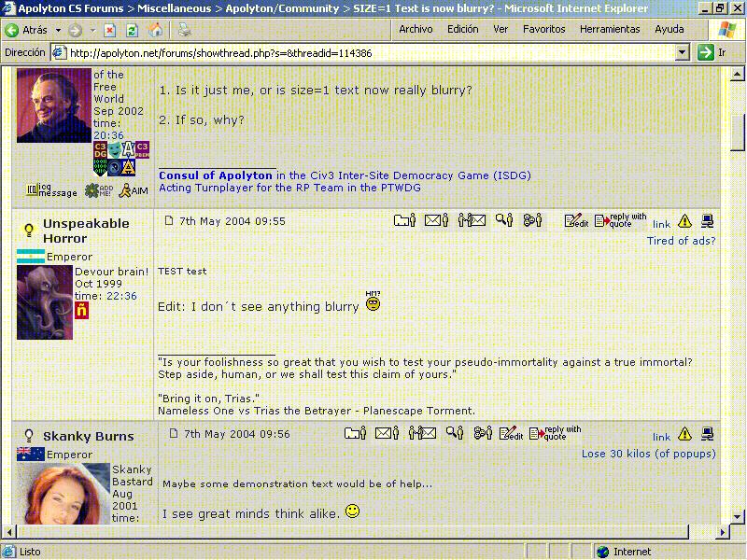Expand the Atrás back history dropdown arrow
Image resolution: width=747 pixels, height=560 pixels.
[x=58, y=30]
